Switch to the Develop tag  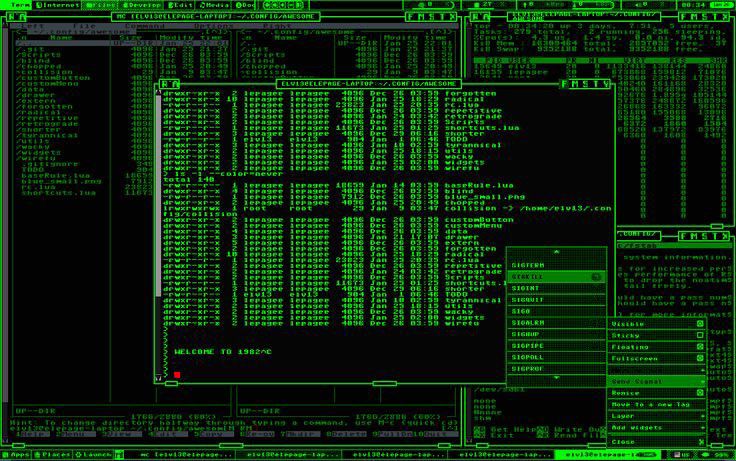tap(141, 5)
